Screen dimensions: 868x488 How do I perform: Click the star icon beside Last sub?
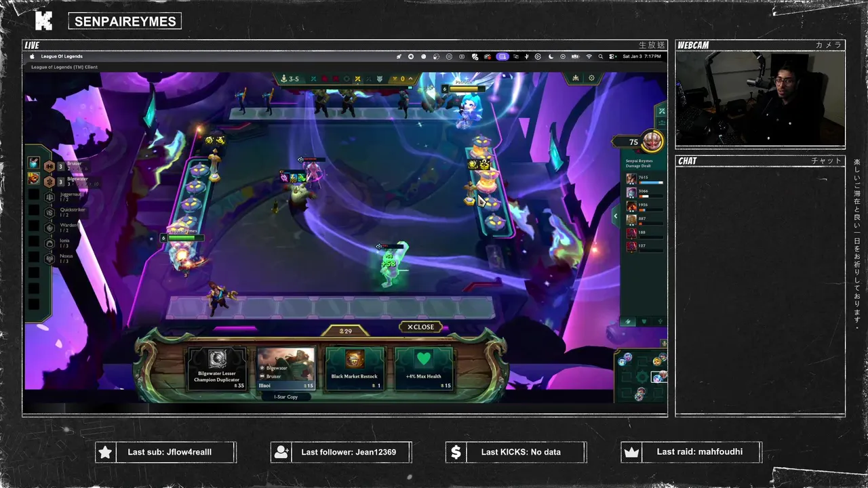click(x=105, y=452)
